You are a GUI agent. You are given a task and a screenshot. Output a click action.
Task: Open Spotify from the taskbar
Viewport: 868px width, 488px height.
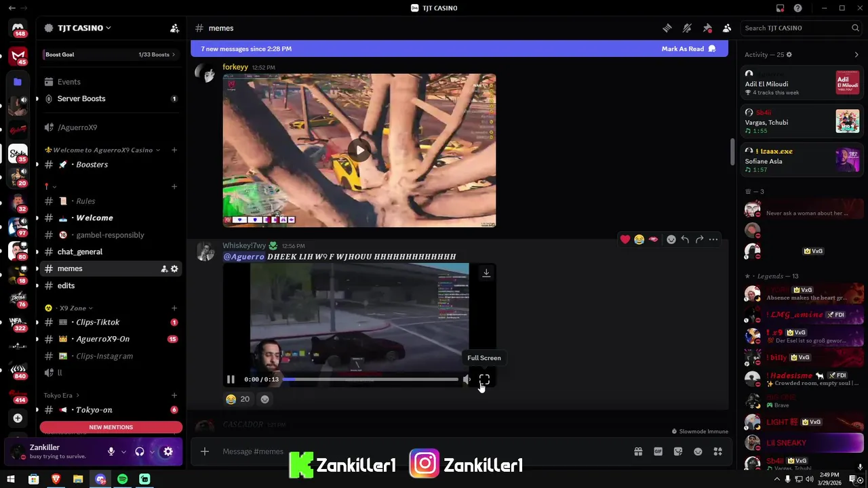(x=122, y=479)
